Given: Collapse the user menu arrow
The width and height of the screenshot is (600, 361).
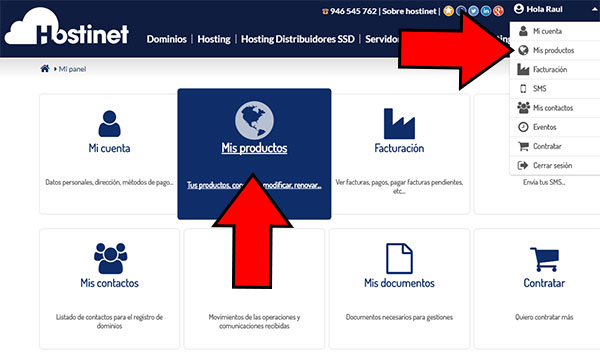Looking at the screenshot, I should click(x=595, y=9).
